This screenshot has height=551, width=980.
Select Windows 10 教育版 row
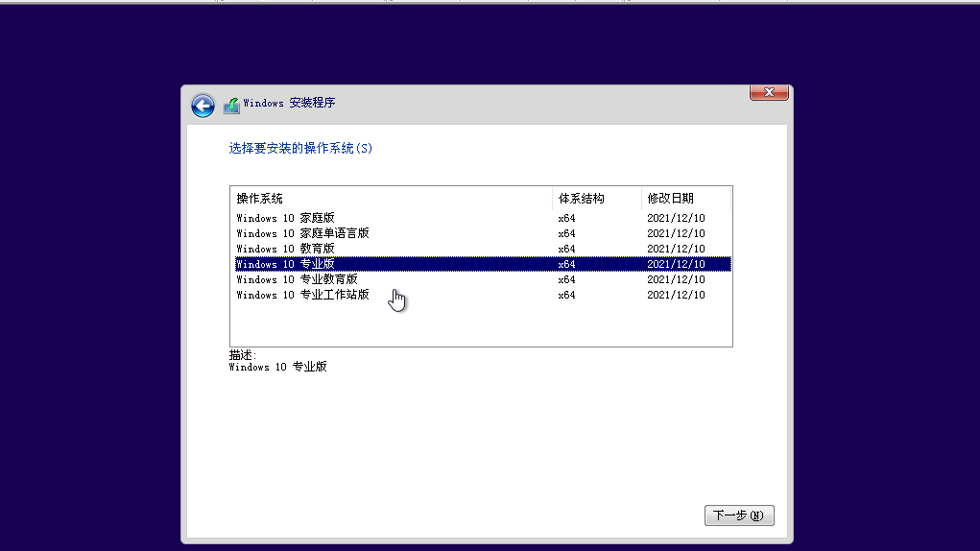[x=483, y=249]
